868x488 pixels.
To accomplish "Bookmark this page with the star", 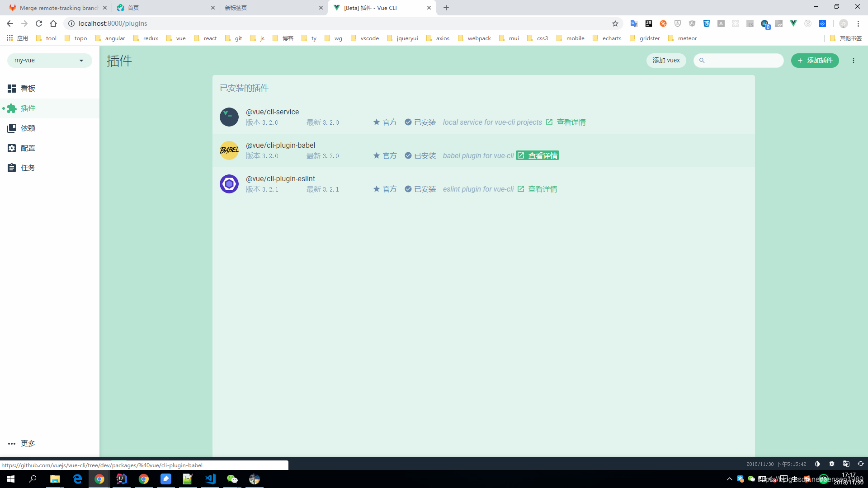I will pos(615,23).
